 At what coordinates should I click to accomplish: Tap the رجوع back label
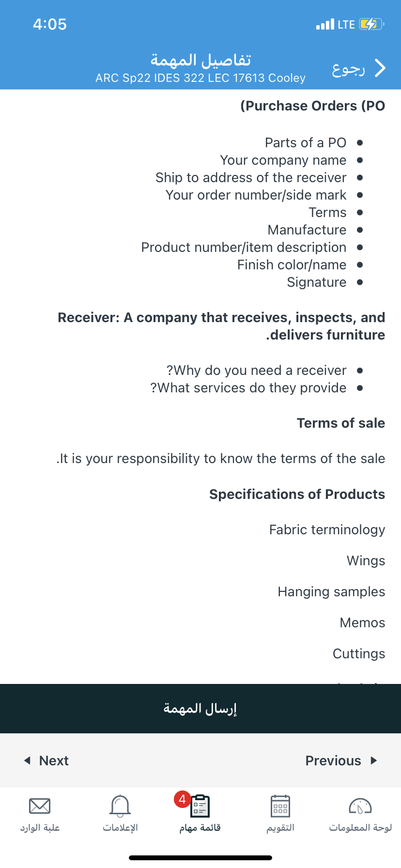coord(348,69)
